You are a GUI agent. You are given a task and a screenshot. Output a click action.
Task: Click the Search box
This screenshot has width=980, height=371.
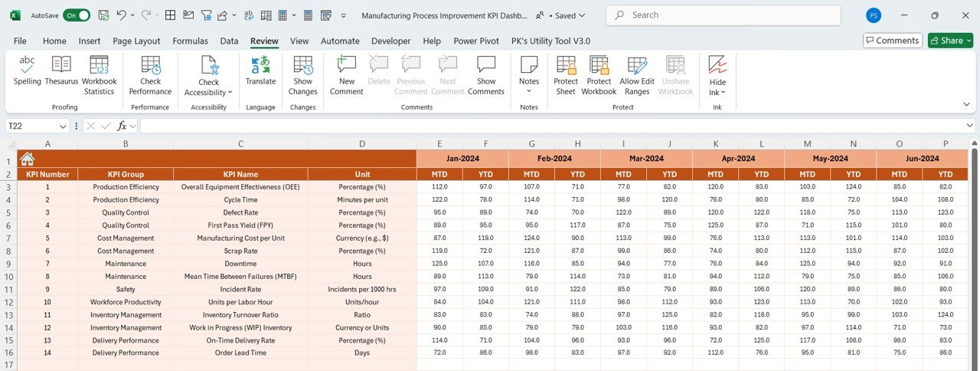pos(723,15)
